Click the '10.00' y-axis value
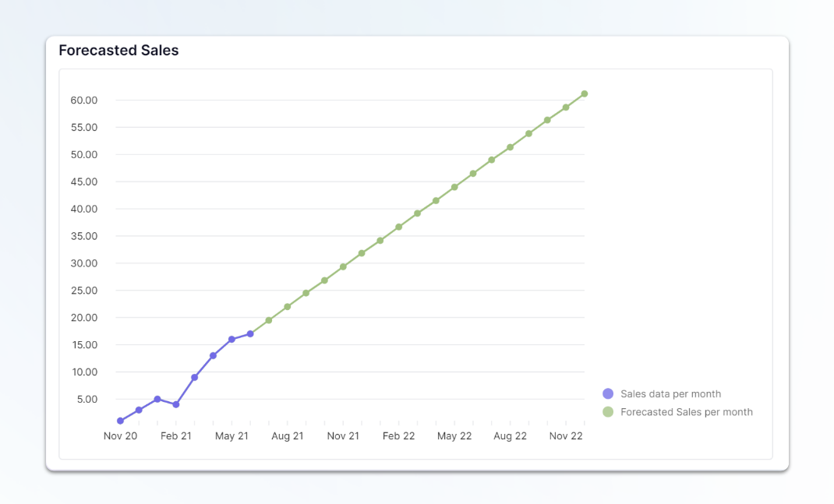This screenshot has height=504, width=834. (84, 372)
